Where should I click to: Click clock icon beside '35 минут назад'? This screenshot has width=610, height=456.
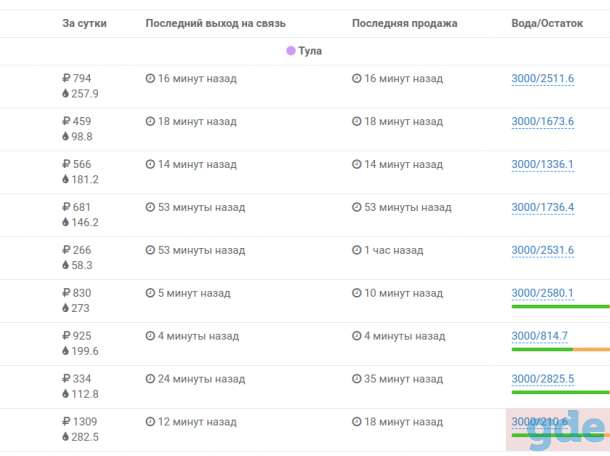click(x=357, y=379)
